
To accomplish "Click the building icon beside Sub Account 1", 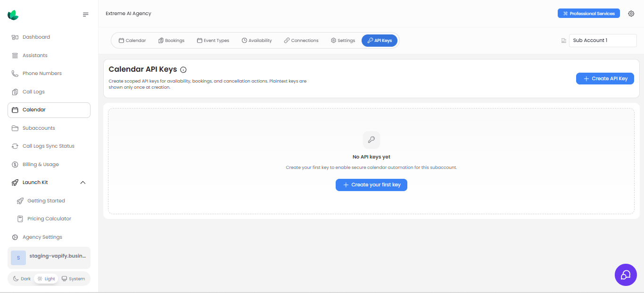I will pyautogui.click(x=563, y=41).
